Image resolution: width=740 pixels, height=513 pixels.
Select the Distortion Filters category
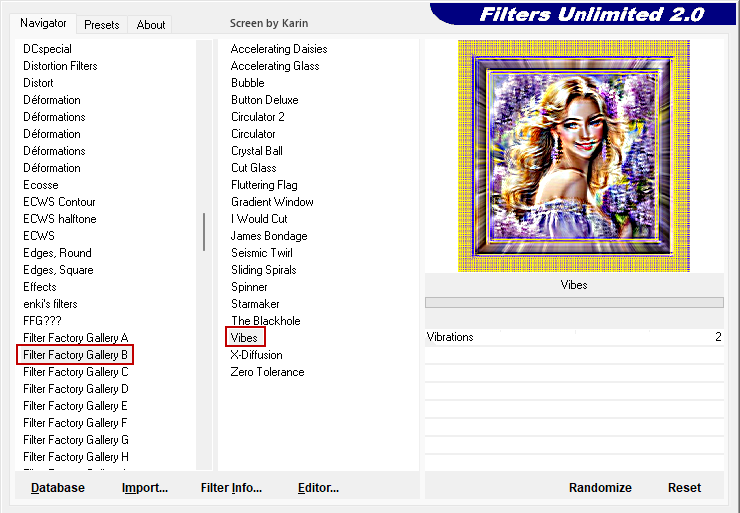(60, 66)
